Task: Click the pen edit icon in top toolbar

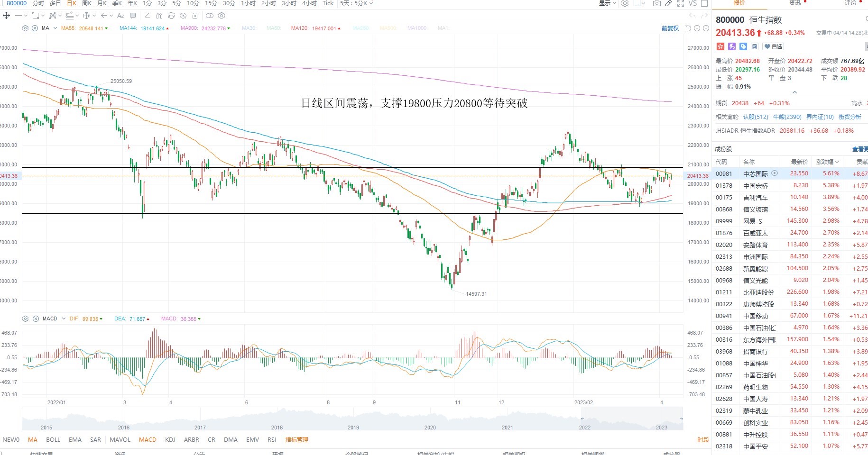Action: [668, 3]
